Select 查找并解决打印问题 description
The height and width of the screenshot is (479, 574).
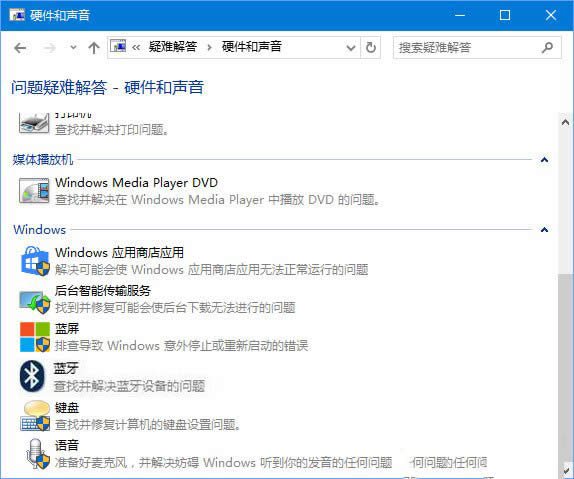(x=112, y=129)
